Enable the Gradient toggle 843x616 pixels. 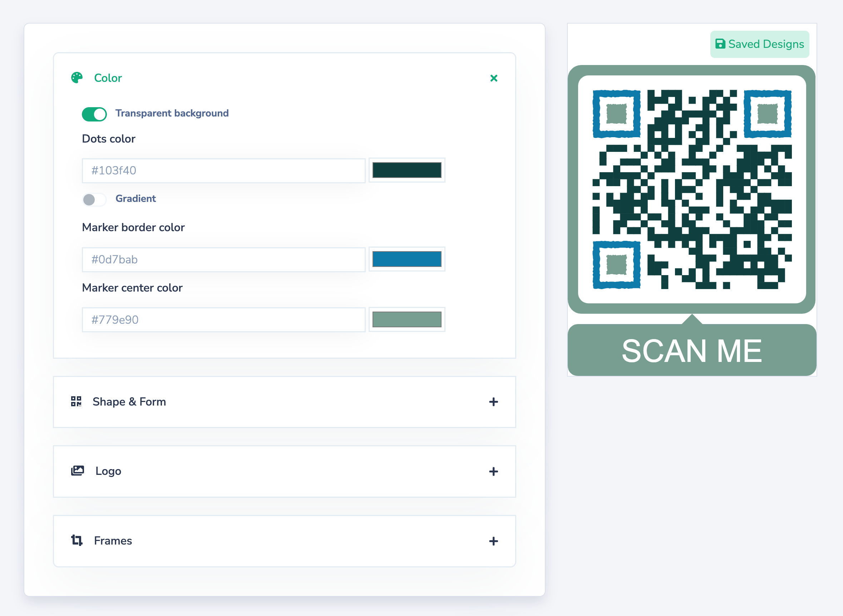click(x=94, y=199)
